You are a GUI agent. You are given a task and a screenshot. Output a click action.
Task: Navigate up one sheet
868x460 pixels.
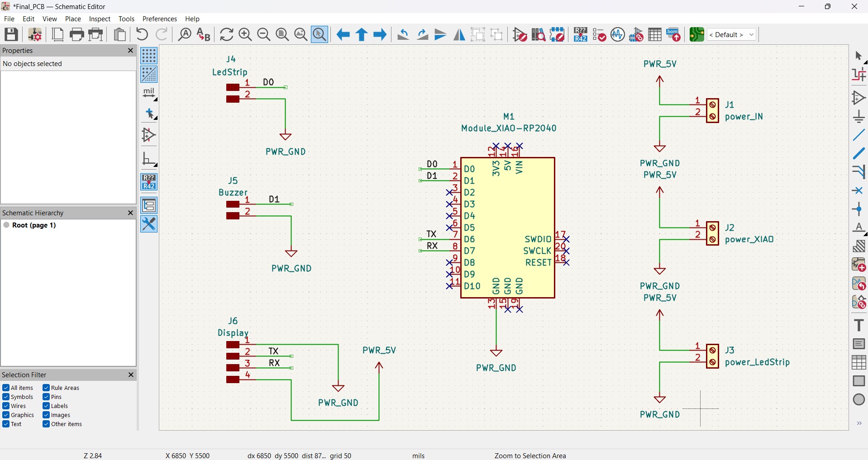point(362,34)
